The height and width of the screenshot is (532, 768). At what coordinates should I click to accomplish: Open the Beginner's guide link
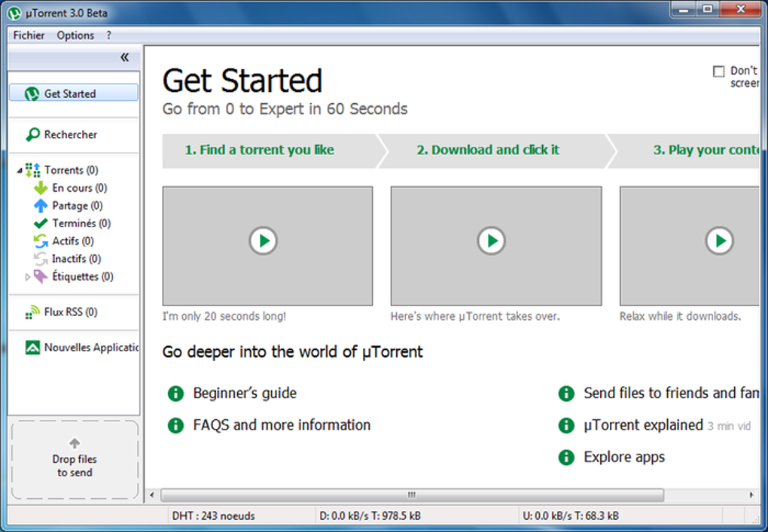point(245,393)
